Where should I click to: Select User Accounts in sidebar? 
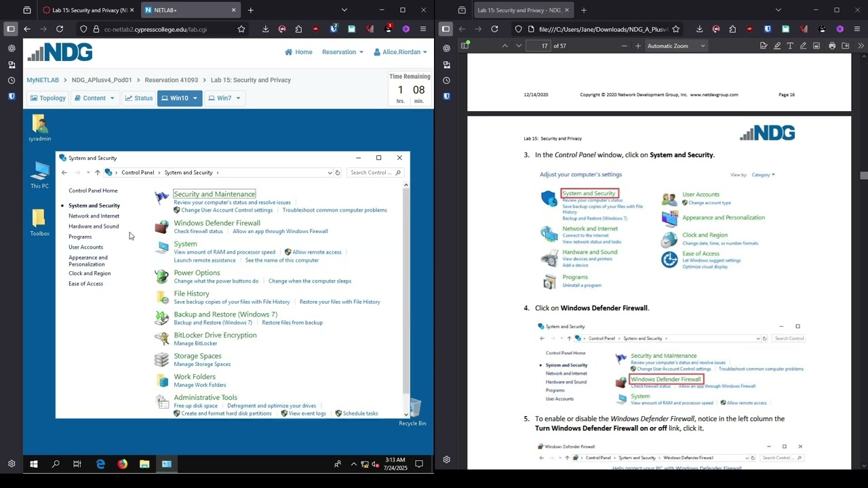pyautogui.click(x=85, y=247)
